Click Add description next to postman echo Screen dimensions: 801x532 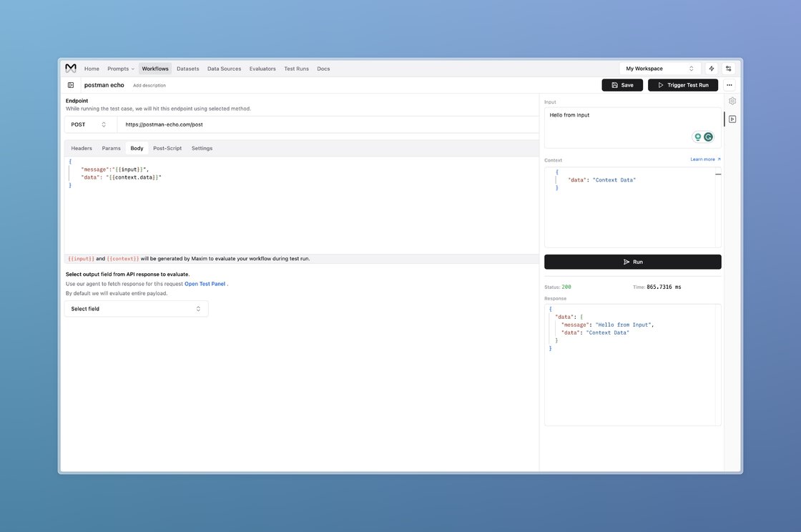coord(149,85)
